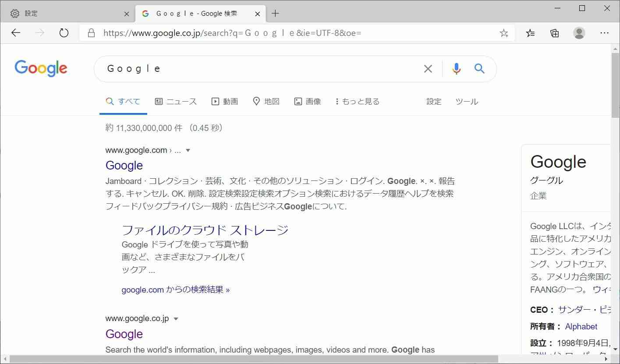The image size is (620, 364).
Task: Close the Google 検索 tab
Action: tap(258, 14)
